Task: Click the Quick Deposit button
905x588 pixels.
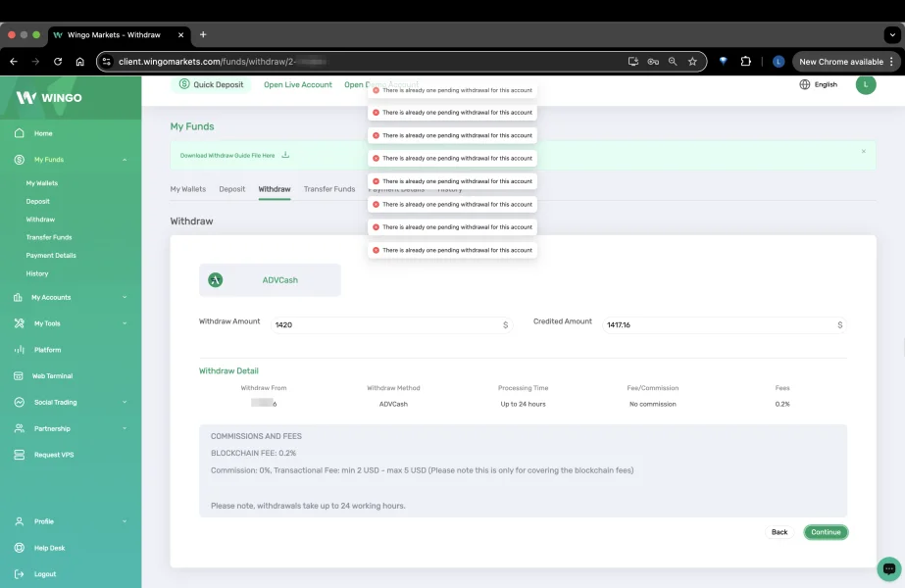Action: click(x=211, y=84)
